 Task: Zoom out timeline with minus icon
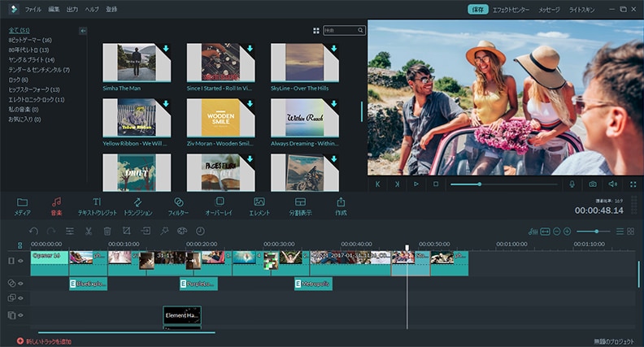coord(556,232)
